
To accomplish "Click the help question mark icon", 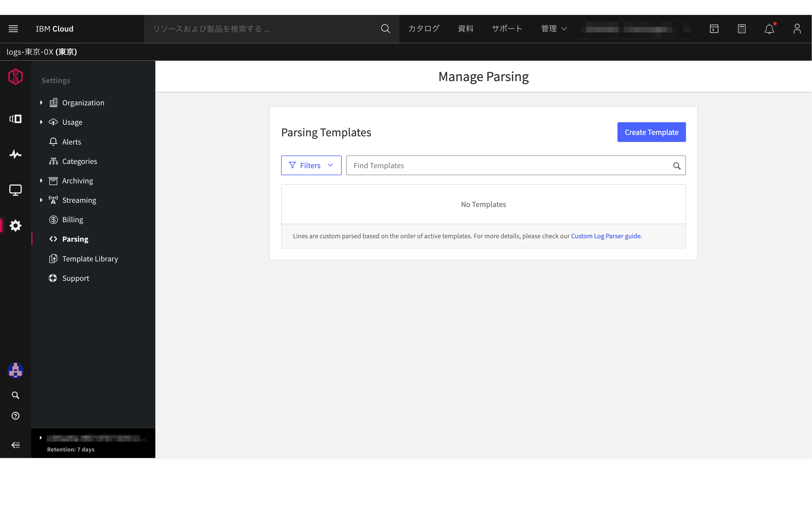I will [16, 416].
